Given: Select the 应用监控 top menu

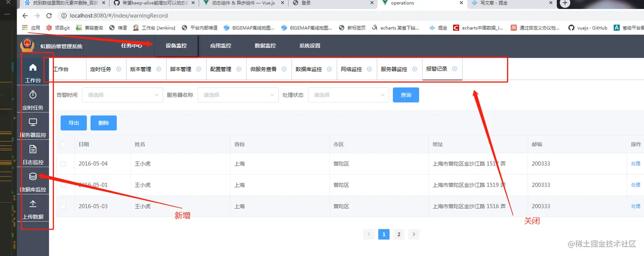Looking at the screenshot, I should coord(221,46).
